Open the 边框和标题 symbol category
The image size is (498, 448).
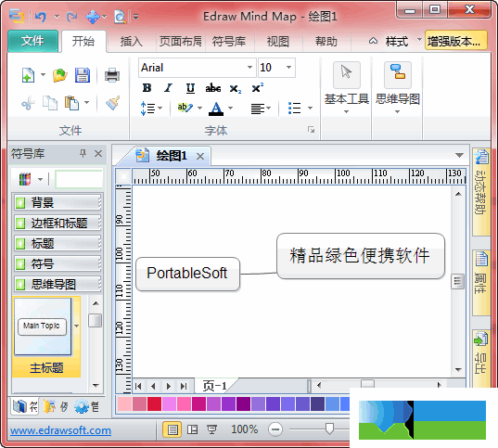pos(57,223)
